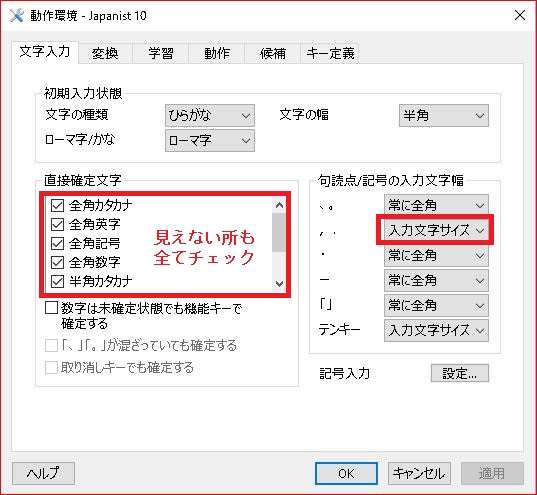Viewport: 537px width, 495px height.
Task: Open the ー width dropdown
Action: (x=436, y=281)
